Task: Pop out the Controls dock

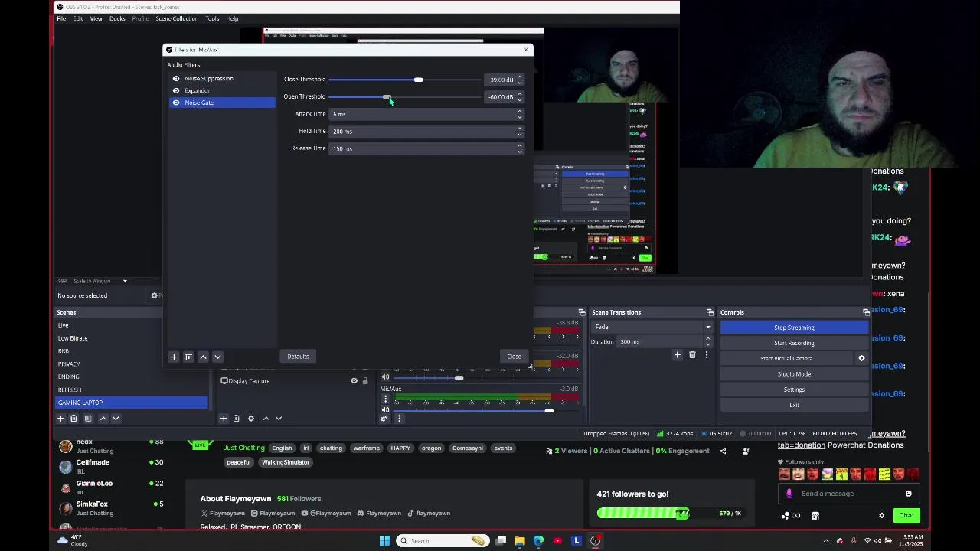Action: tap(866, 312)
